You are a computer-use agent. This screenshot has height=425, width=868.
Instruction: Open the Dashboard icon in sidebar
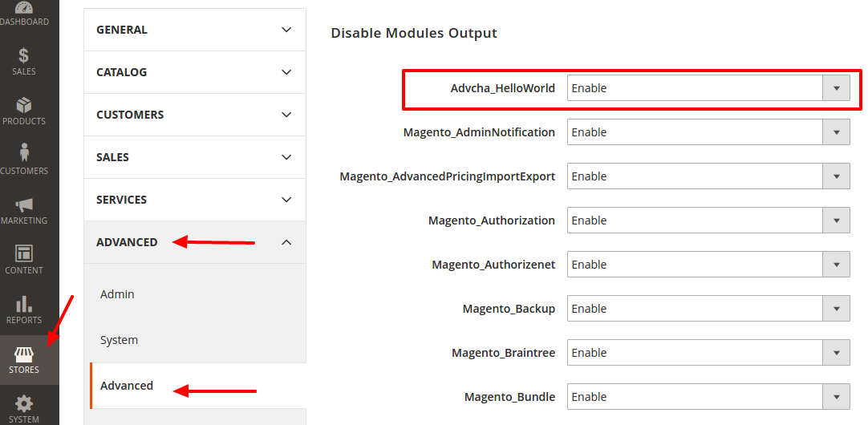[24, 10]
